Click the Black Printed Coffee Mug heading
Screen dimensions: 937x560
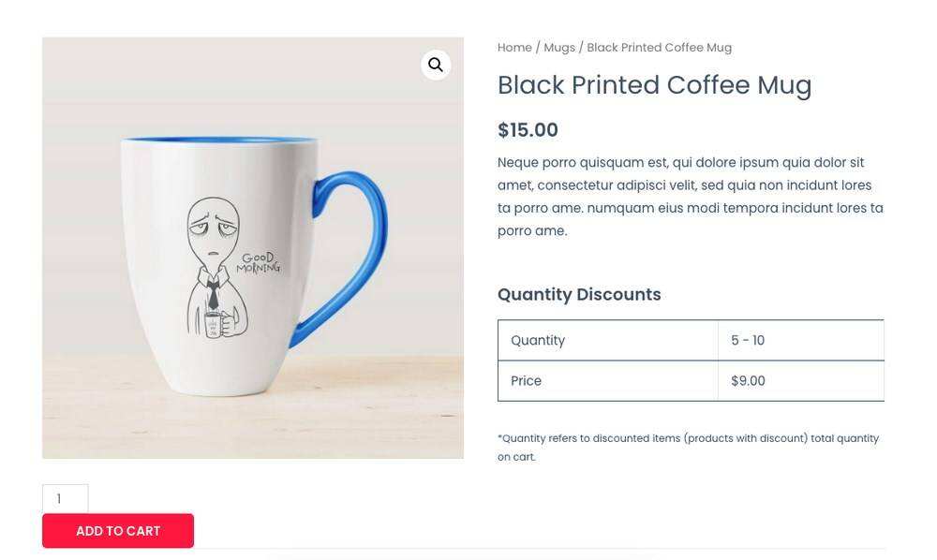pos(654,85)
